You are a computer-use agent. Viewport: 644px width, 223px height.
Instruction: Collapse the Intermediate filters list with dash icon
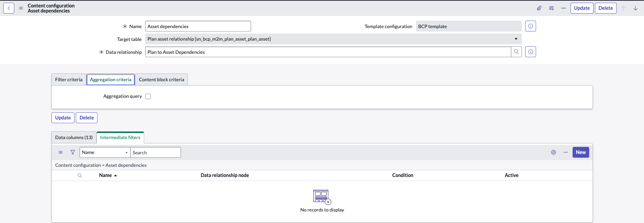click(x=566, y=152)
